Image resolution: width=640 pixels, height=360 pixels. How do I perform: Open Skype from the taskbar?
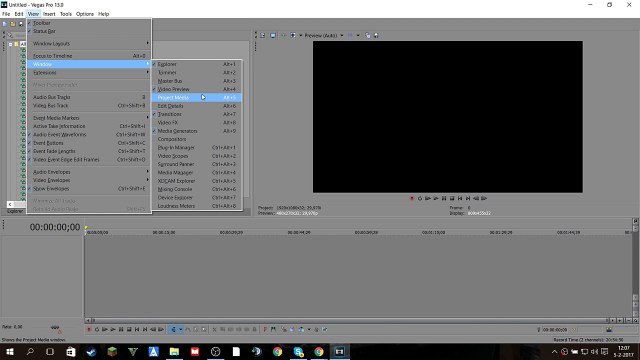[298, 351]
